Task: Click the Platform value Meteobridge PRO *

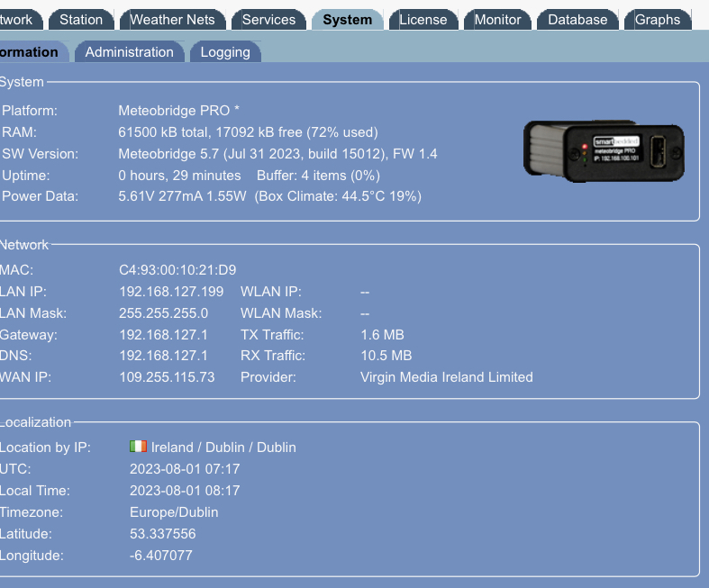Action: pos(178,111)
